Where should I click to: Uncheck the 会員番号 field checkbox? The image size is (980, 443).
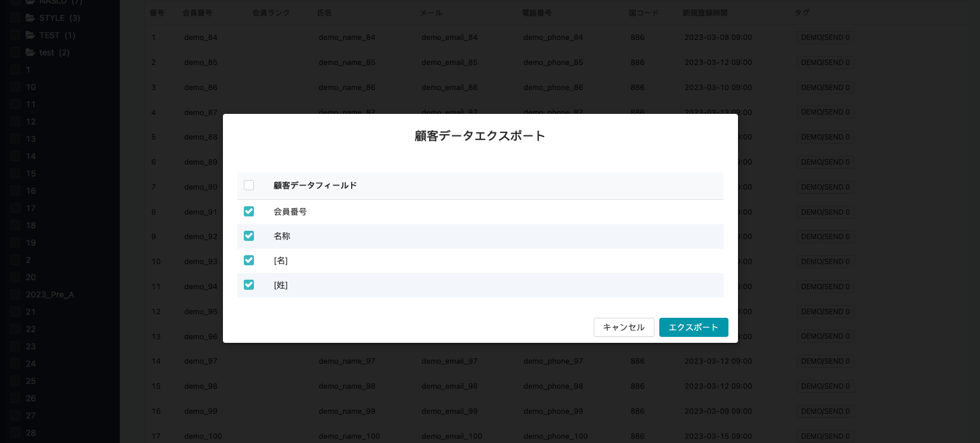249,212
